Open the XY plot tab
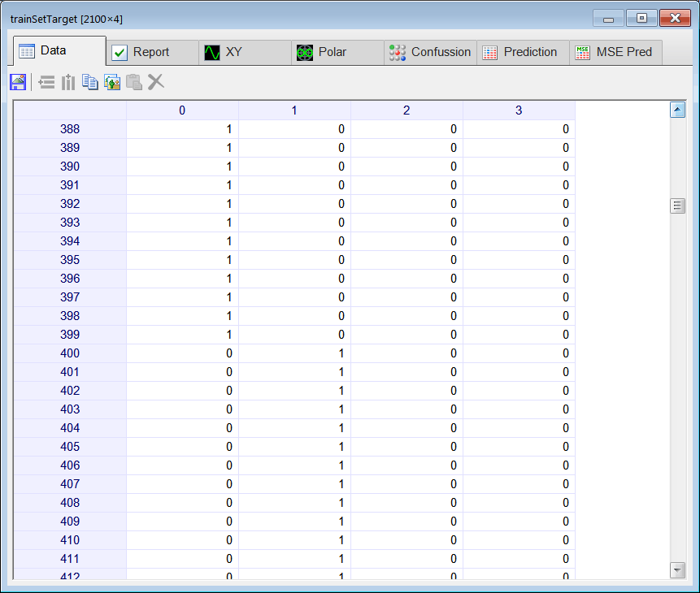 point(245,52)
